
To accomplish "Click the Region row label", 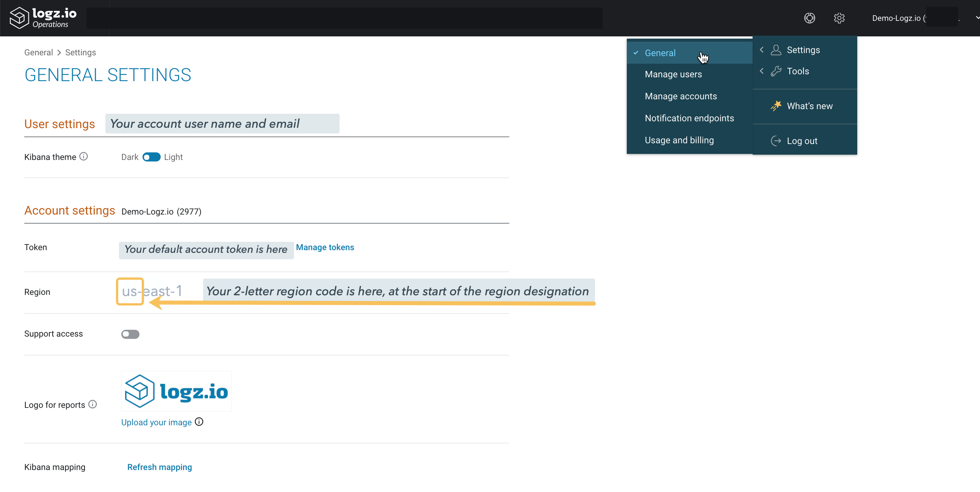I will pos(37,292).
